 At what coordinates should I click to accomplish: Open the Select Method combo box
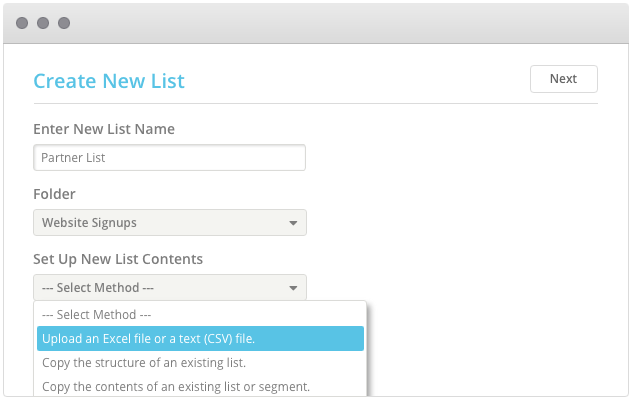point(160,288)
